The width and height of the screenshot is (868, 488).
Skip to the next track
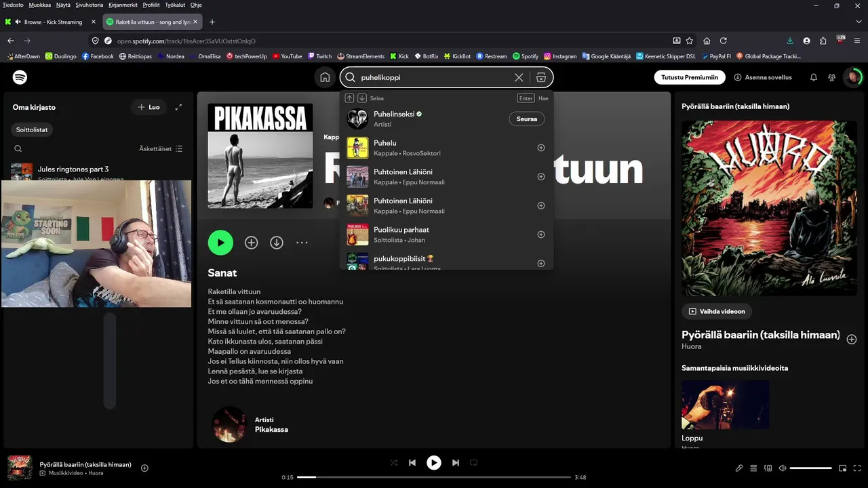point(456,463)
